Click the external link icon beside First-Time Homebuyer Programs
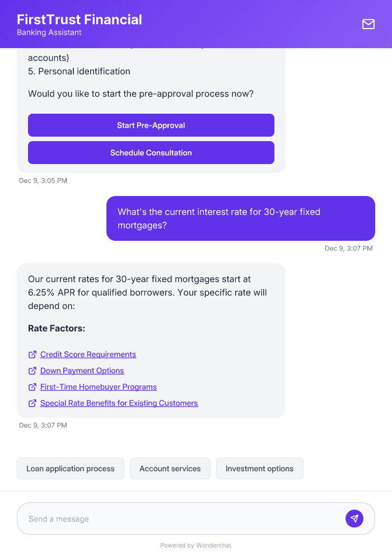 (32, 387)
